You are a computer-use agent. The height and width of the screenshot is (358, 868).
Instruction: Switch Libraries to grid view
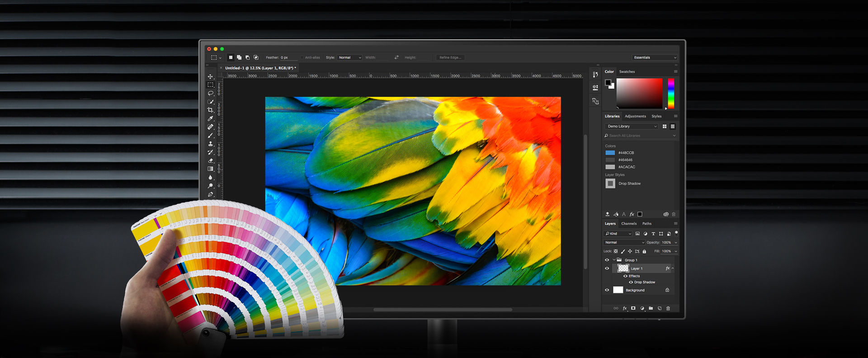click(665, 127)
